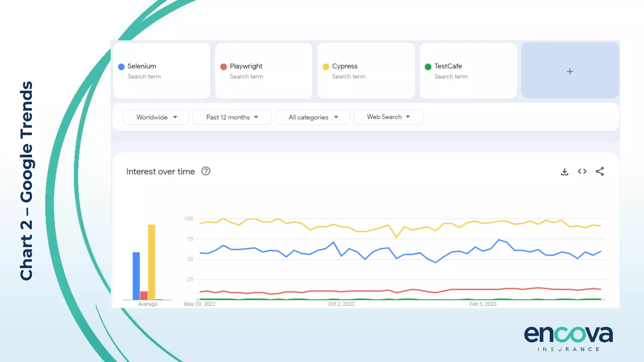Click the plus icon to add comparison
644x362 pixels.
coord(570,71)
